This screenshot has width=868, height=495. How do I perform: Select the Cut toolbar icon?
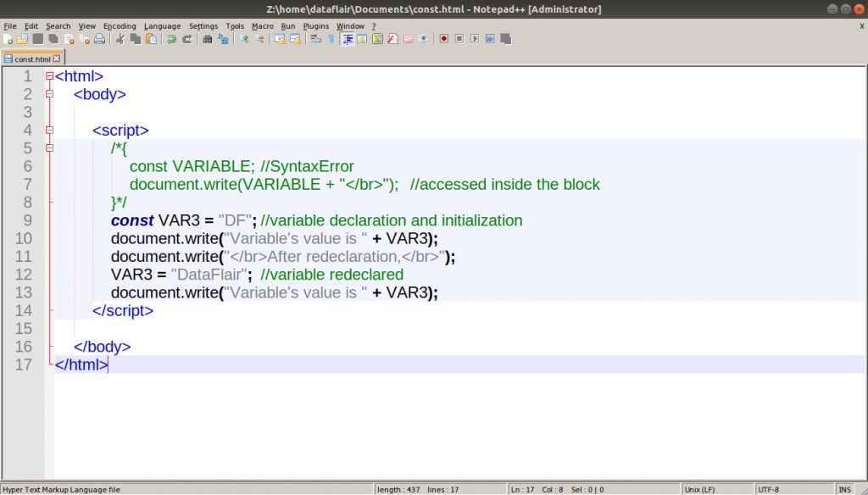121,38
